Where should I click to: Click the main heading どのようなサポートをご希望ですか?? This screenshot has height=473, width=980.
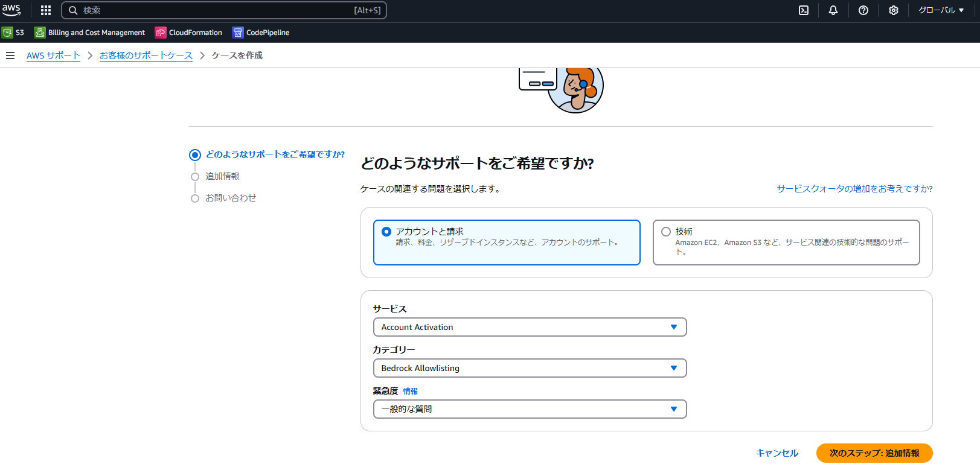tap(477, 163)
